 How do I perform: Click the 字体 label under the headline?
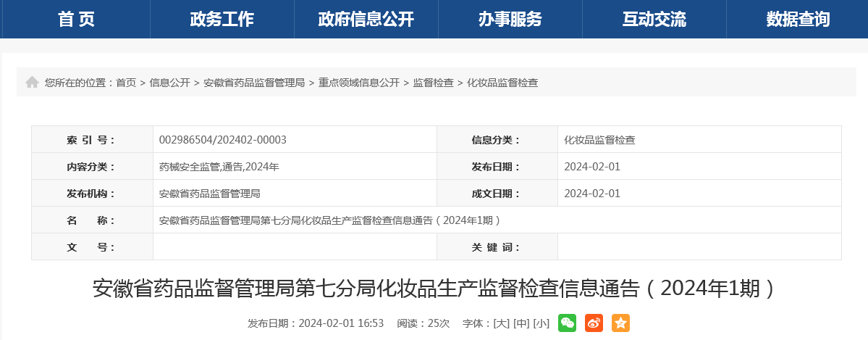476,323
